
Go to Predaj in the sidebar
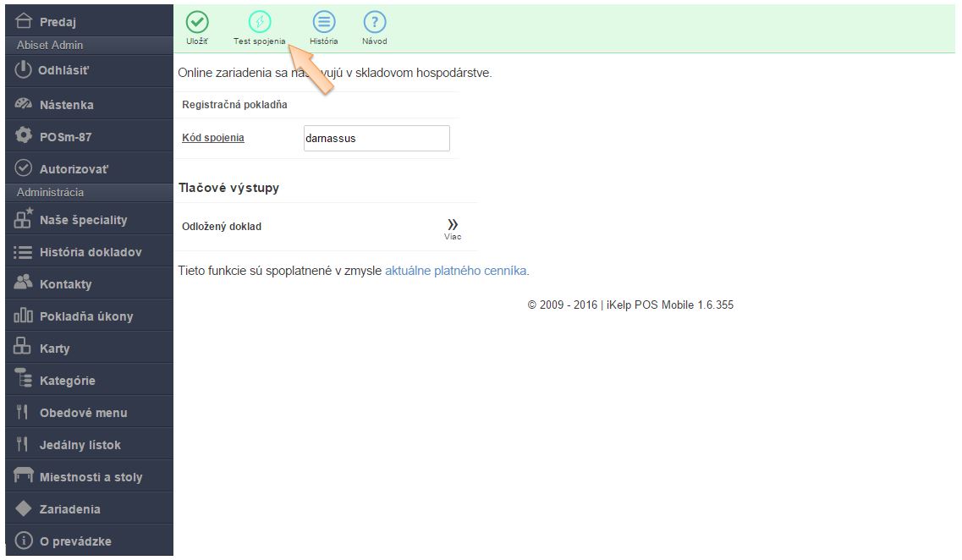pos(58,22)
